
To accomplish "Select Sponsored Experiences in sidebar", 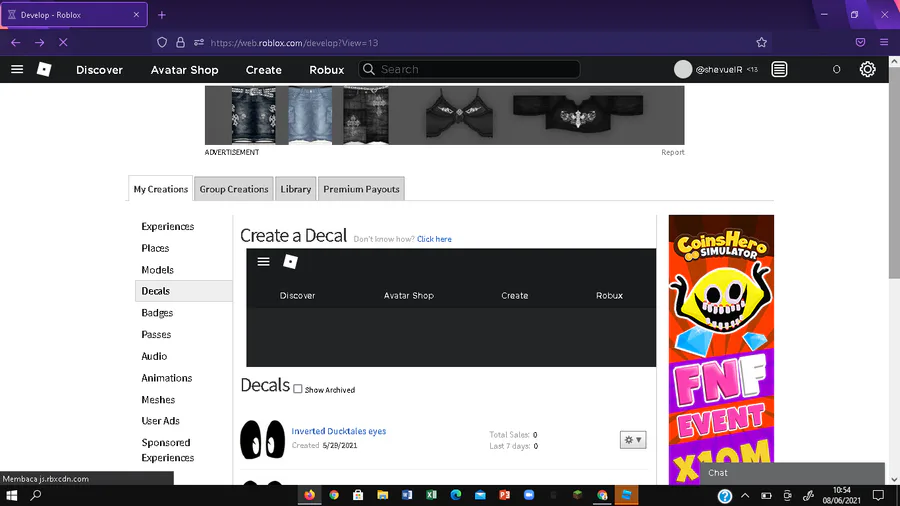I will point(168,450).
